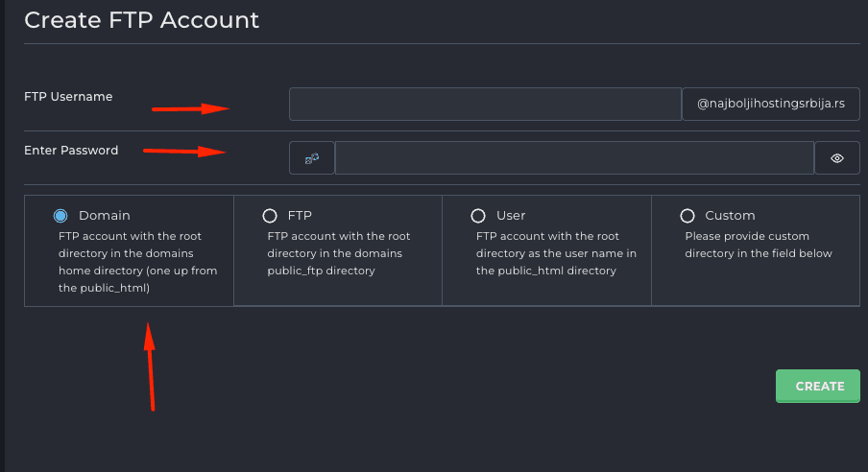Click the 'Custom' option title text

tap(730, 215)
